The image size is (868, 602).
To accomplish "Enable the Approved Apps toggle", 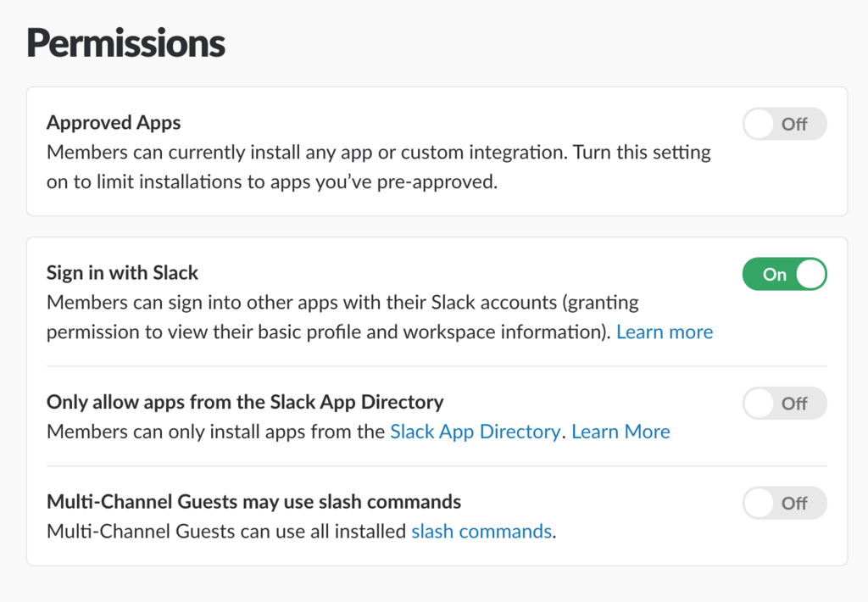I will [x=784, y=125].
